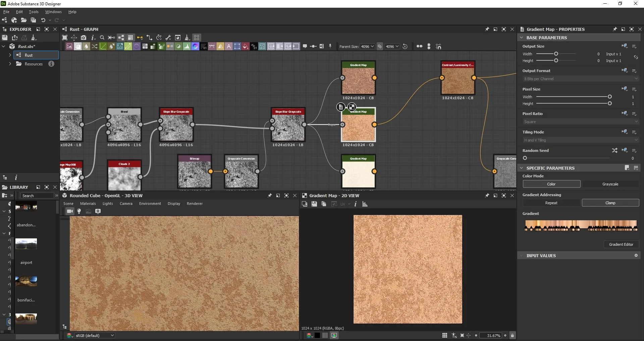Open the Tiling Mode dropdown
This screenshot has height=341, width=644.
click(581, 140)
